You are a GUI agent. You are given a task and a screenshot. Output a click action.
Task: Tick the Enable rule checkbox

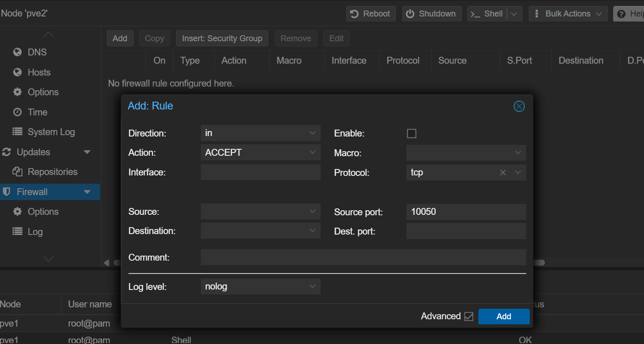[412, 134]
